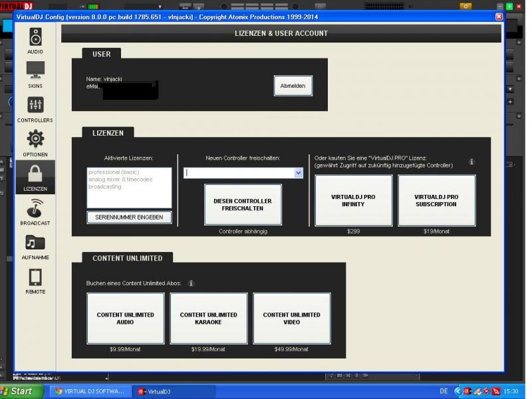Click the $299 price label

tap(353, 231)
